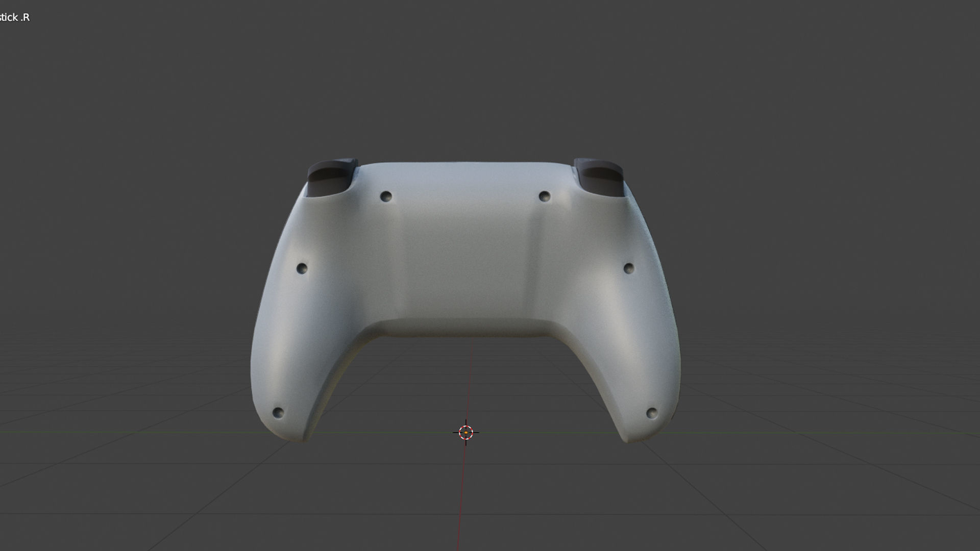Select the dark left trigger on the controller

332,178
